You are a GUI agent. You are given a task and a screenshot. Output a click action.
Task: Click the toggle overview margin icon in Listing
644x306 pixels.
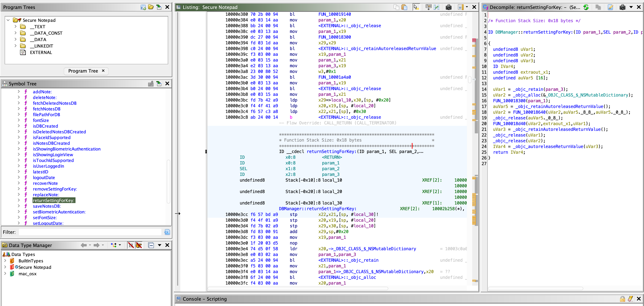(461, 7)
